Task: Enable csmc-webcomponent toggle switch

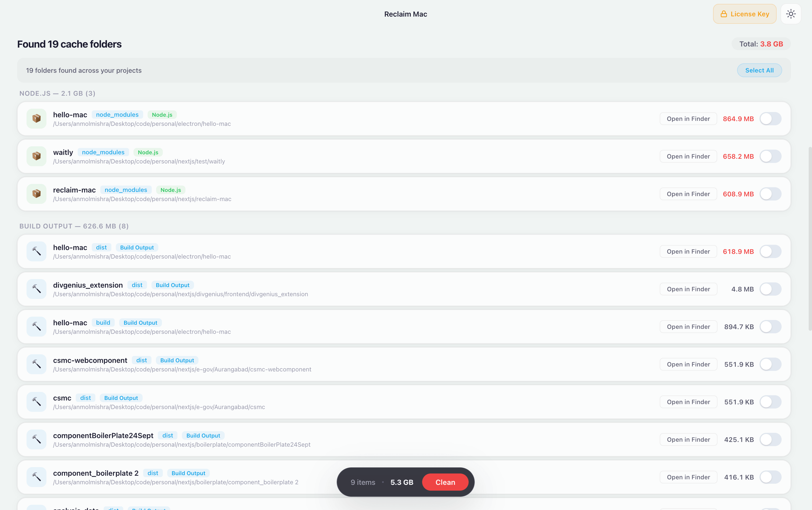Action: pos(770,364)
